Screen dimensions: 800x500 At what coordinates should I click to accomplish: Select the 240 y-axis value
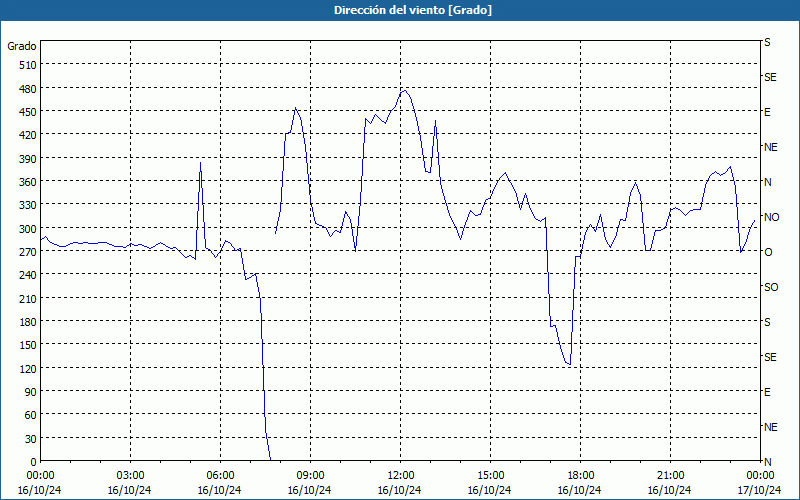point(28,275)
